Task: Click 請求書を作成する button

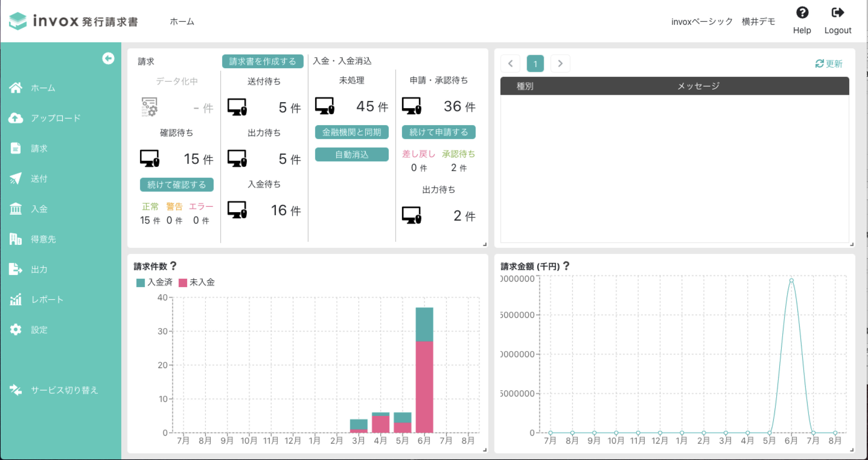Action: pos(262,61)
